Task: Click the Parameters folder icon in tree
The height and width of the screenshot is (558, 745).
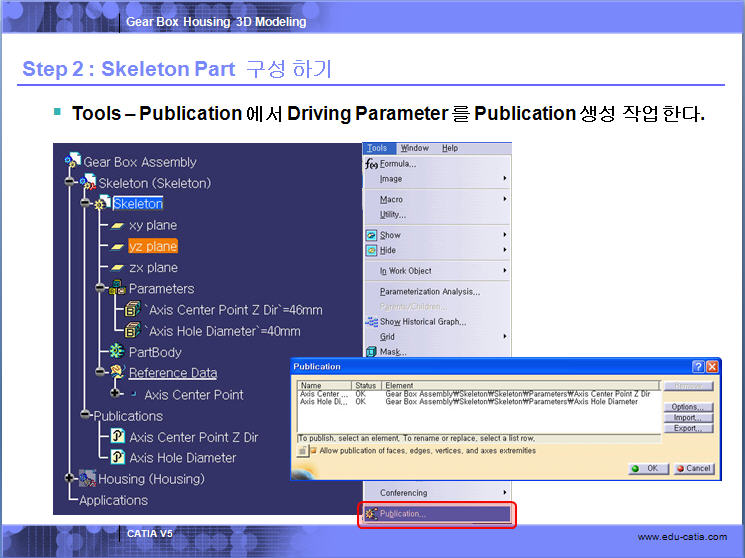Action: tap(117, 288)
